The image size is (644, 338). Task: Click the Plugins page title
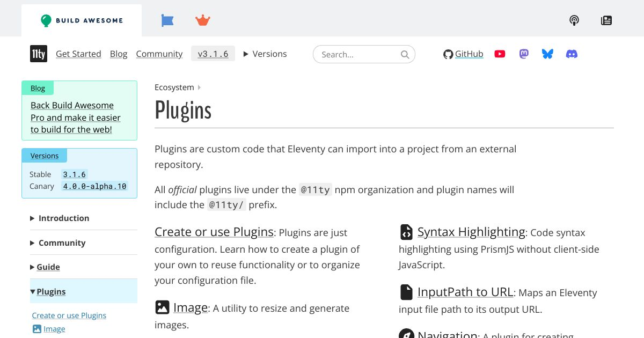pyautogui.click(x=183, y=111)
